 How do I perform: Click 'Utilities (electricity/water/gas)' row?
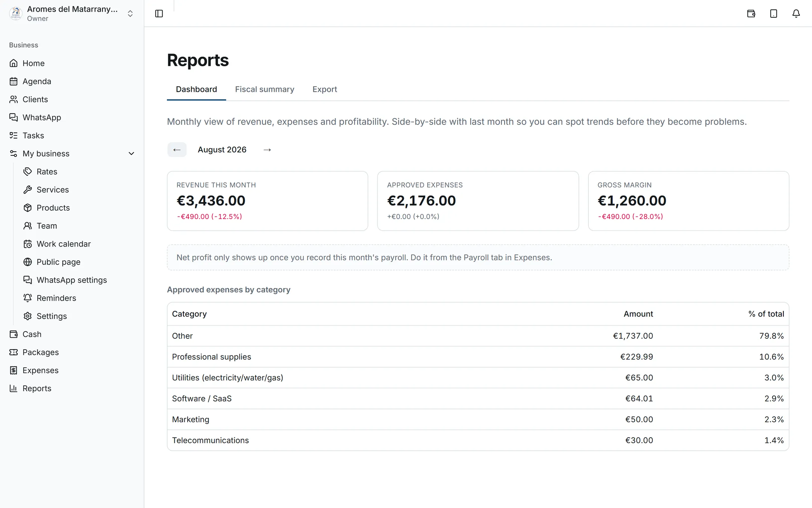pyautogui.click(x=478, y=377)
